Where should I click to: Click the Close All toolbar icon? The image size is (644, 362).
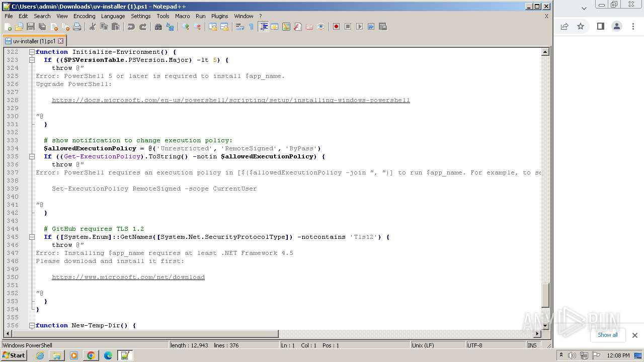pyautogui.click(x=65, y=27)
